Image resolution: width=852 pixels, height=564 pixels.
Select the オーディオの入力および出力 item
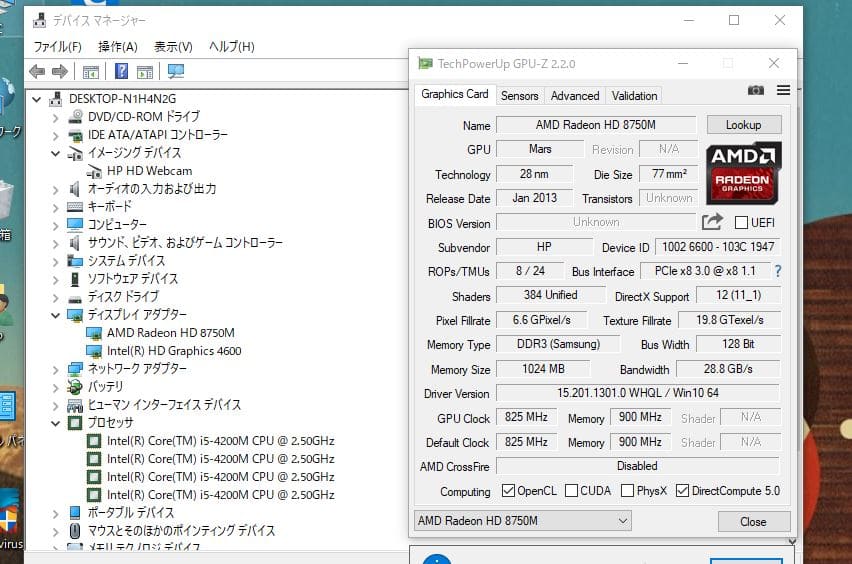pos(152,189)
